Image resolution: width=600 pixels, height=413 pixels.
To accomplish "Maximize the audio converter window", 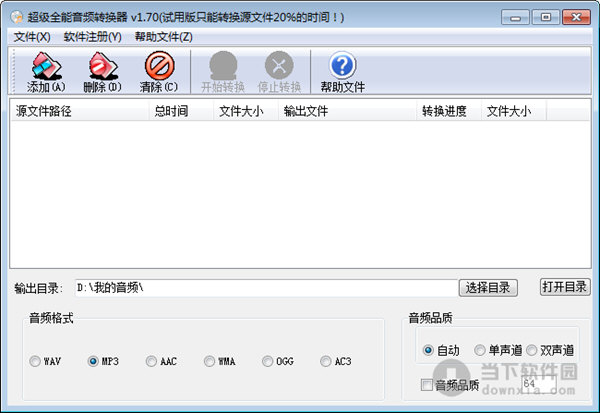I will 546,18.
